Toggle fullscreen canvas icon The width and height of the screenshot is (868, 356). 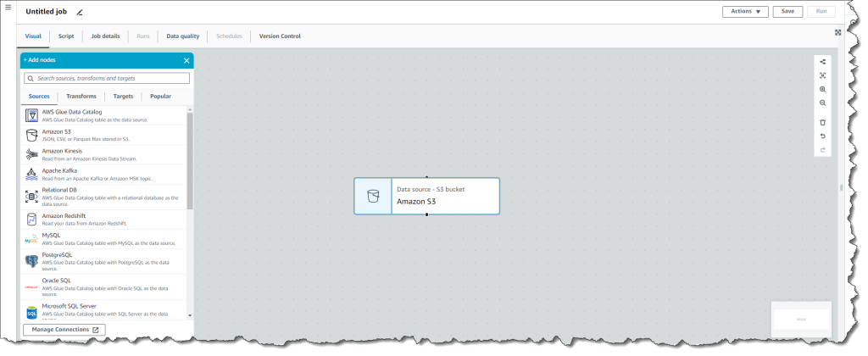coord(838,33)
